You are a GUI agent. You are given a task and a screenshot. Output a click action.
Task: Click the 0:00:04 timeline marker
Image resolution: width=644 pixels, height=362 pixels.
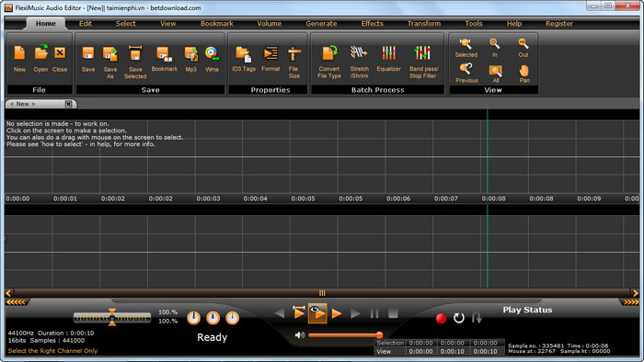(x=256, y=198)
